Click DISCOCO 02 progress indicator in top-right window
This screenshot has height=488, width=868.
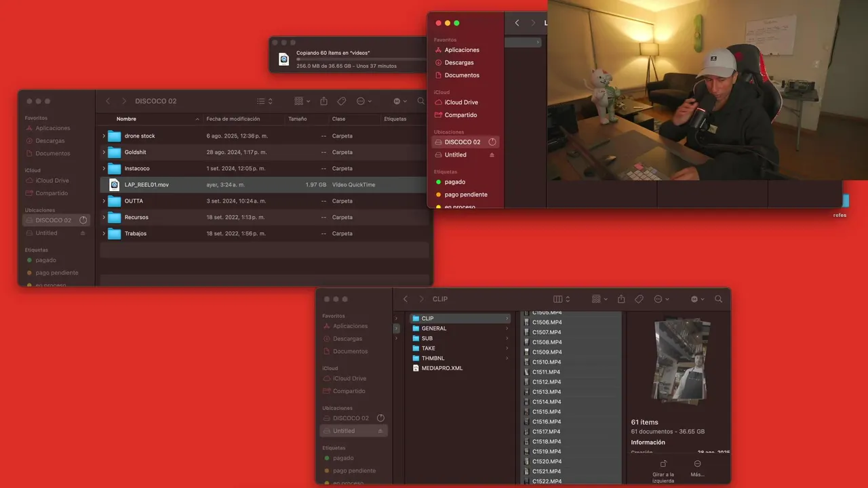(492, 142)
